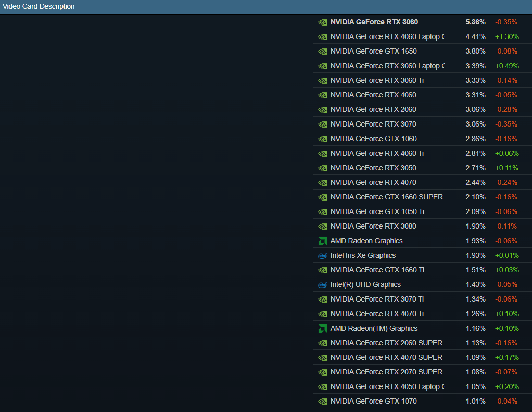This screenshot has height=412, width=532.
Task: Select the 'NVIDIA GeForce GTX 1070' name
Action: point(374,402)
